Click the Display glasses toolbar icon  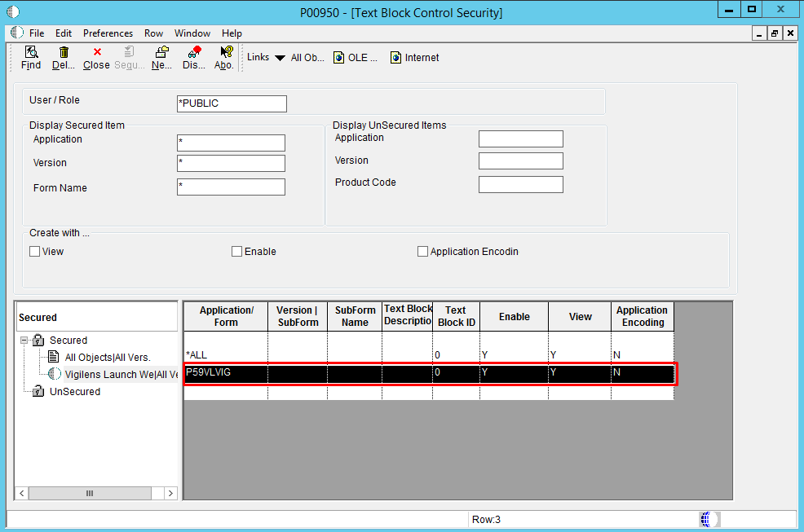point(193,52)
